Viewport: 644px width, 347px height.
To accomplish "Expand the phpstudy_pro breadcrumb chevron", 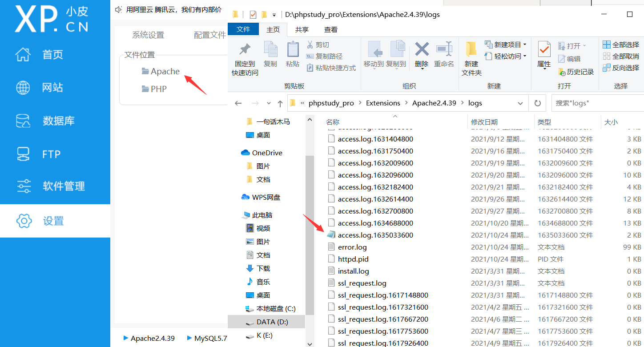I will (x=360, y=103).
